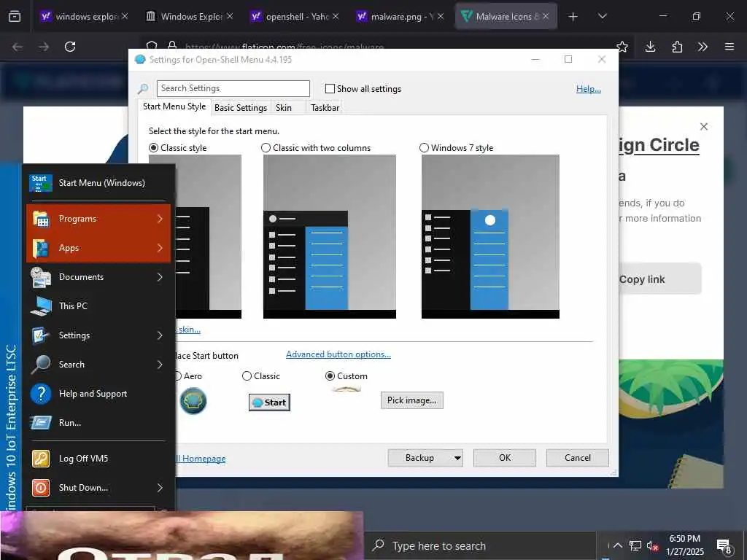Switch to the Start Menu Style tab
747x560 pixels.
click(174, 106)
